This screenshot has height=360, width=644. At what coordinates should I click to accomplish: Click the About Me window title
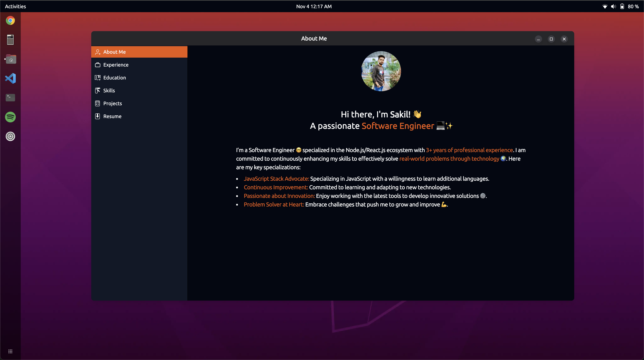314,38
